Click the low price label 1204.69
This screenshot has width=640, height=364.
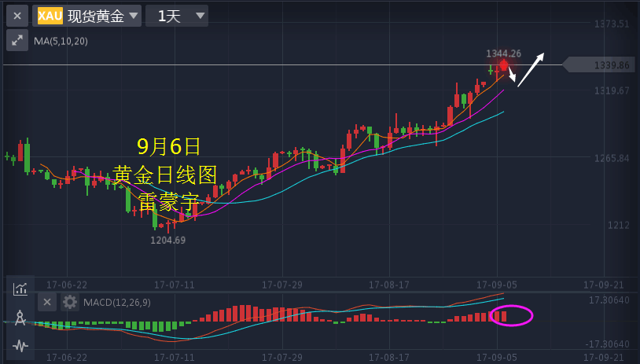[x=168, y=240]
